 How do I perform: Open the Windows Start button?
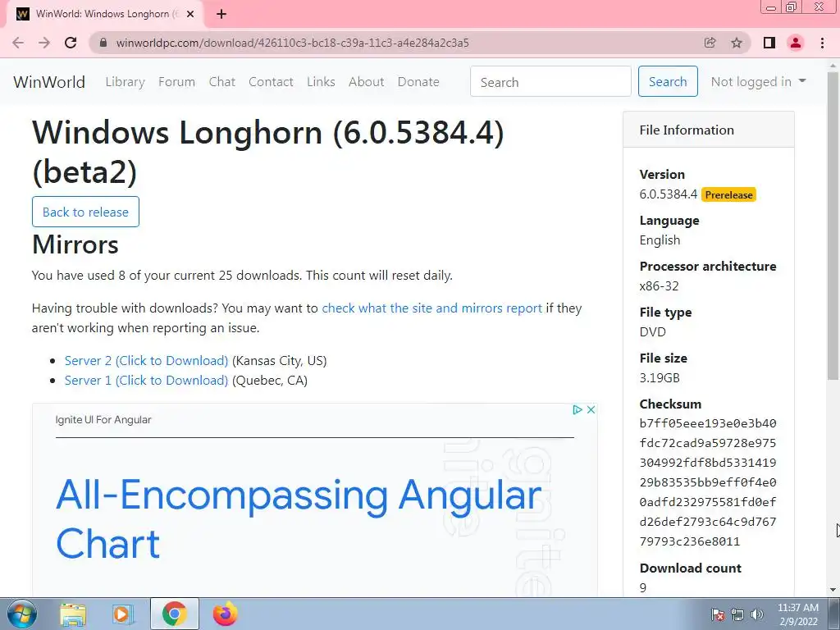(21, 614)
